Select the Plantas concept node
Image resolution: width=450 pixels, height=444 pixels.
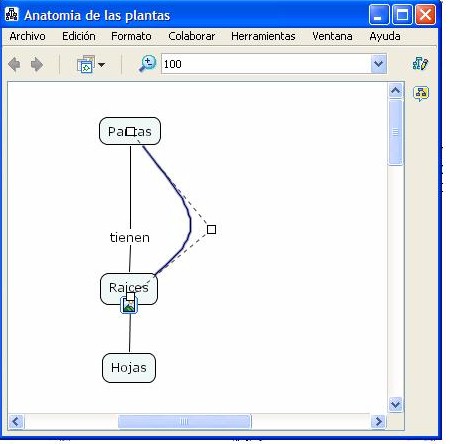(x=130, y=131)
